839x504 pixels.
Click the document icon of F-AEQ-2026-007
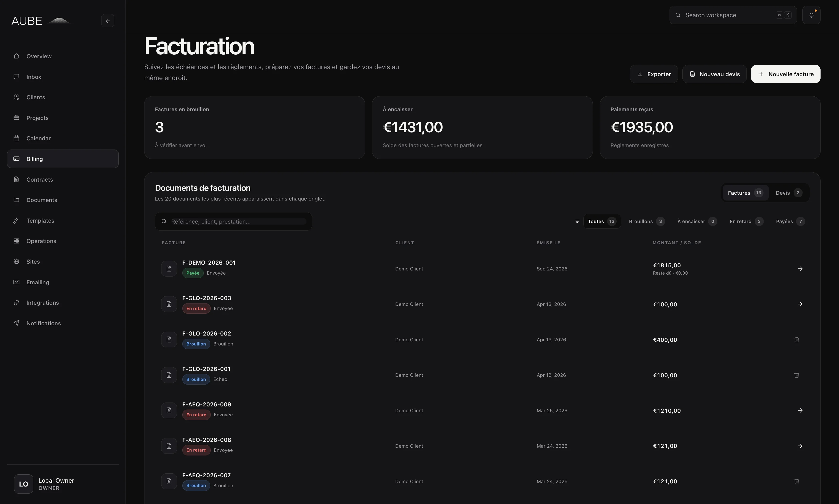tap(169, 482)
